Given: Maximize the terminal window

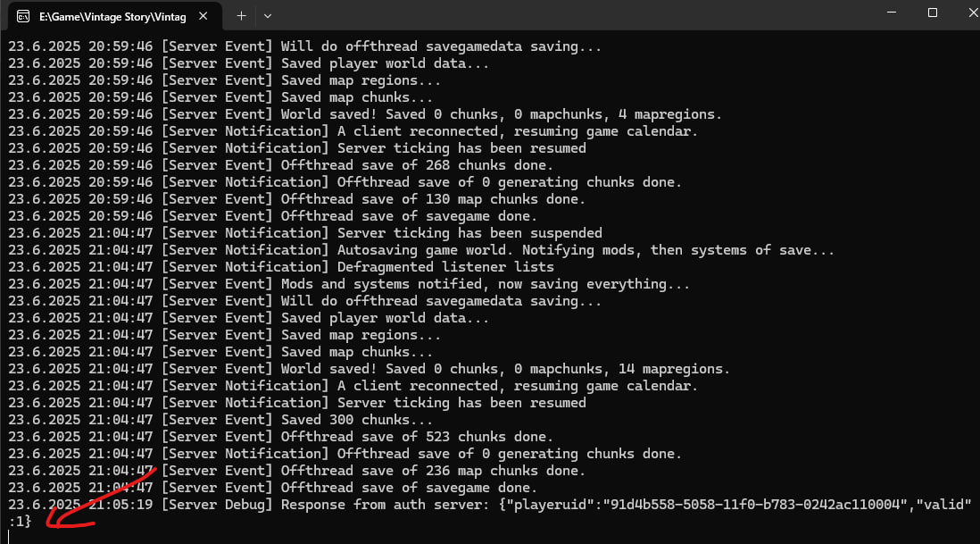Looking at the screenshot, I should click(932, 13).
